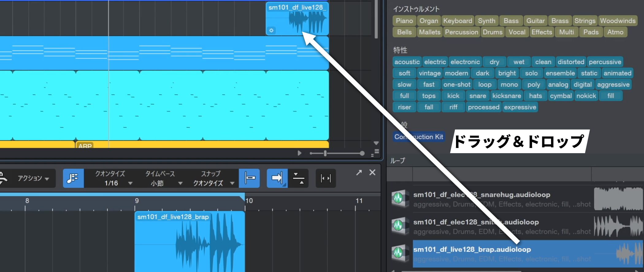This screenshot has width=644, height=272.
Task: Toggle the snap to grid icon
Action: click(x=249, y=178)
